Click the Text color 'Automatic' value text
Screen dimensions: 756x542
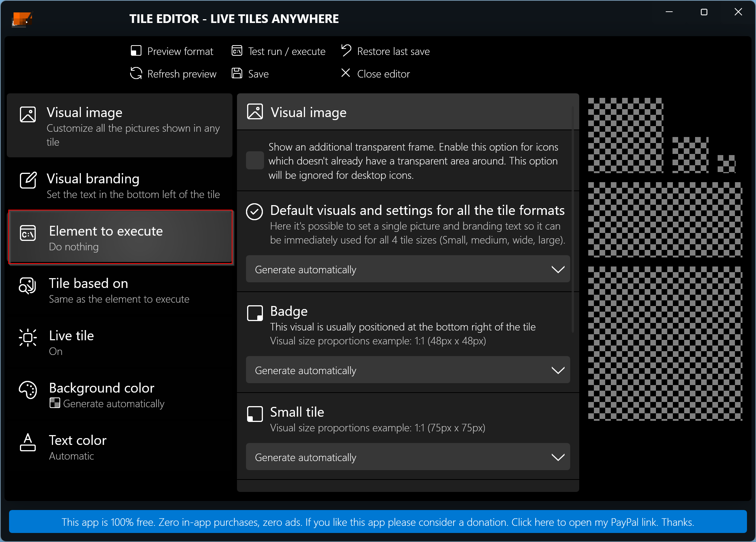point(71,456)
